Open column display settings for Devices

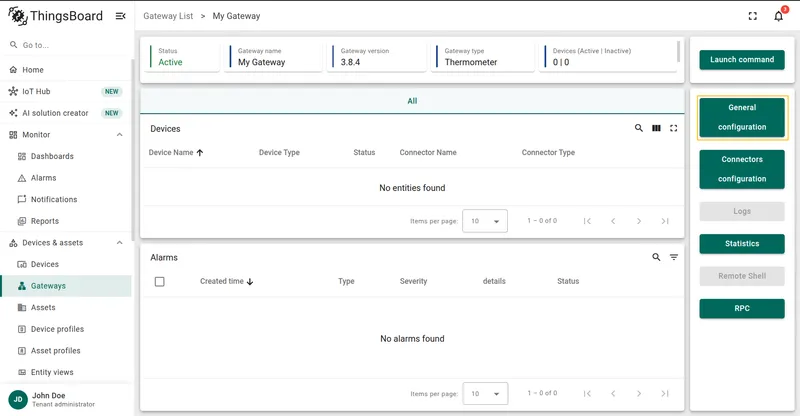tap(656, 128)
